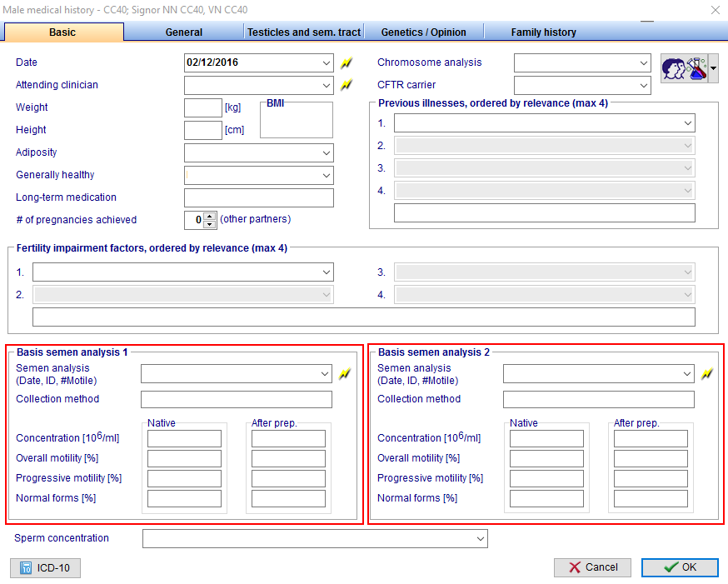
Task: Open the General tab
Action: pos(184,32)
